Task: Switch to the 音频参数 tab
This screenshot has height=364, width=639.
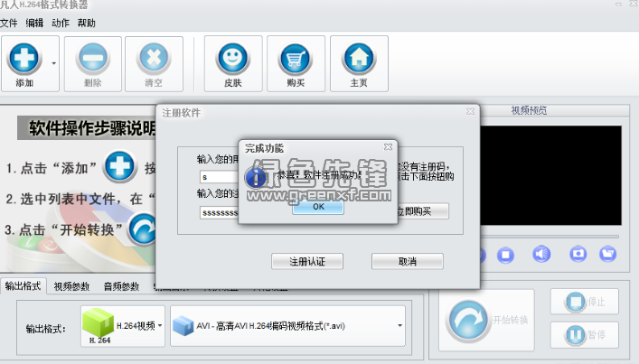Action: 121,286
